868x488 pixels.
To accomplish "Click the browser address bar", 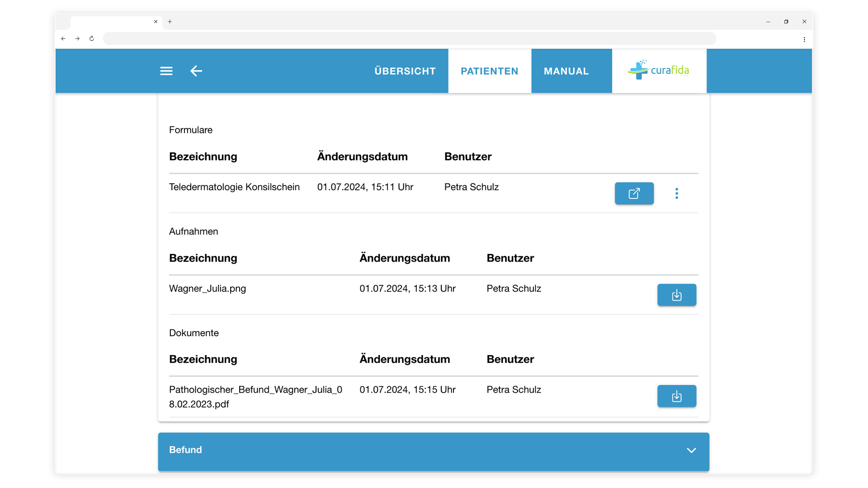I will click(410, 38).
